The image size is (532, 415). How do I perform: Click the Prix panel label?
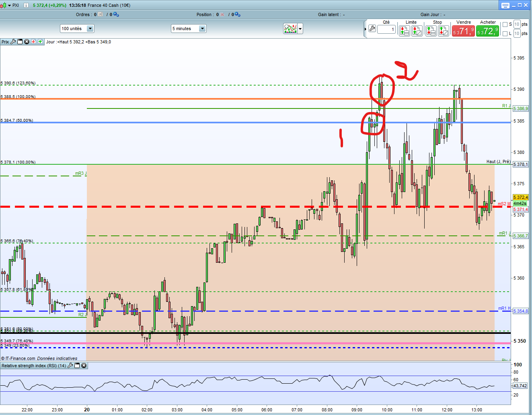tap(5, 42)
